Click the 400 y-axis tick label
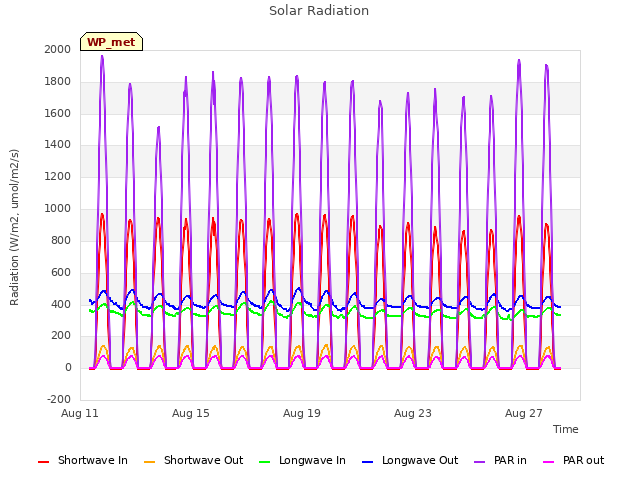Image resolution: width=640 pixels, height=480 pixels. [61, 304]
